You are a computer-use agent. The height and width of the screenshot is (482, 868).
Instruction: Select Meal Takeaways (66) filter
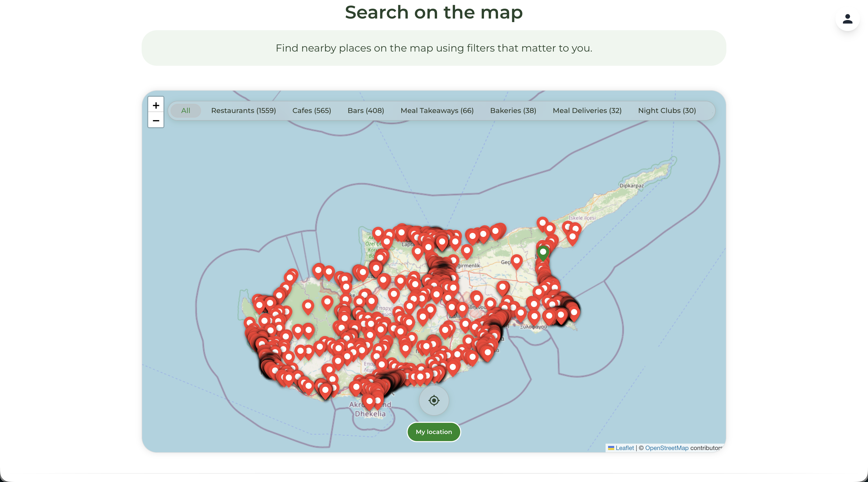coord(437,110)
